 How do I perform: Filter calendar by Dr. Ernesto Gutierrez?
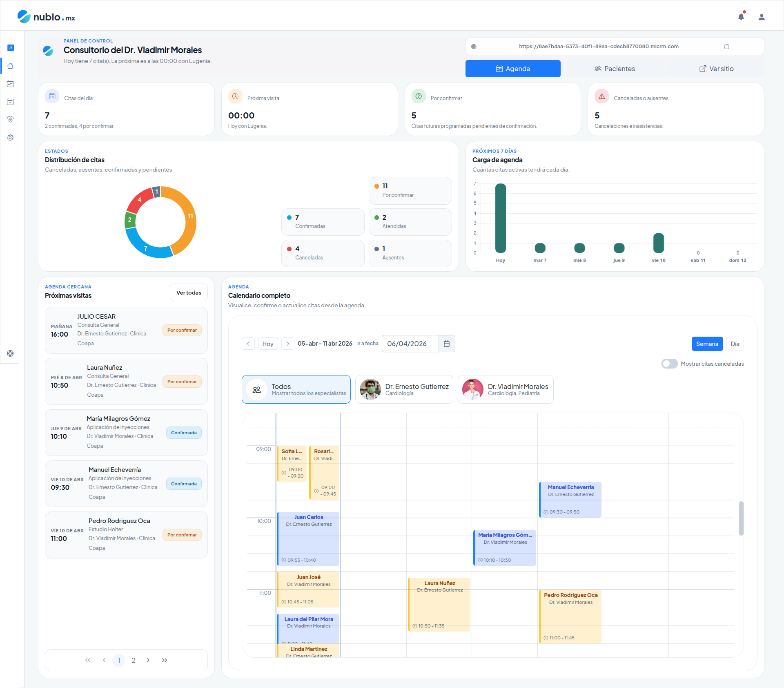[404, 389]
